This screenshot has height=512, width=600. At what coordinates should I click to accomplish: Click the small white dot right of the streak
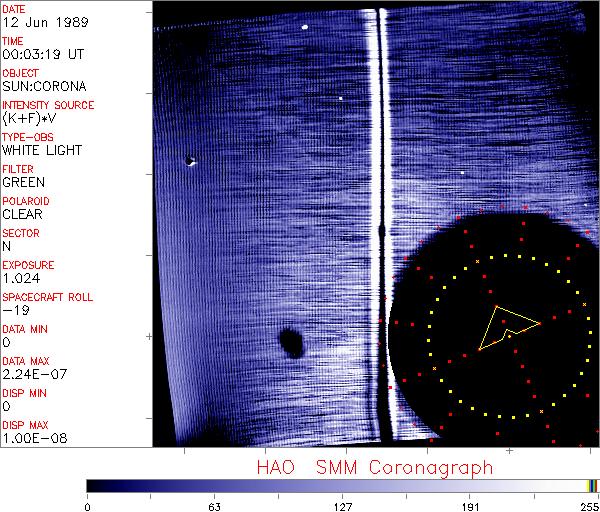[462, 173]
